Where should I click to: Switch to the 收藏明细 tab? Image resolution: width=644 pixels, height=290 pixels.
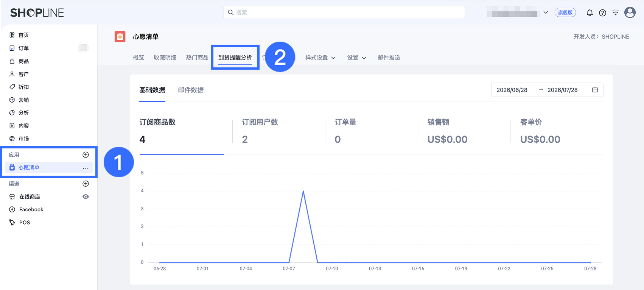click(165, 58)
